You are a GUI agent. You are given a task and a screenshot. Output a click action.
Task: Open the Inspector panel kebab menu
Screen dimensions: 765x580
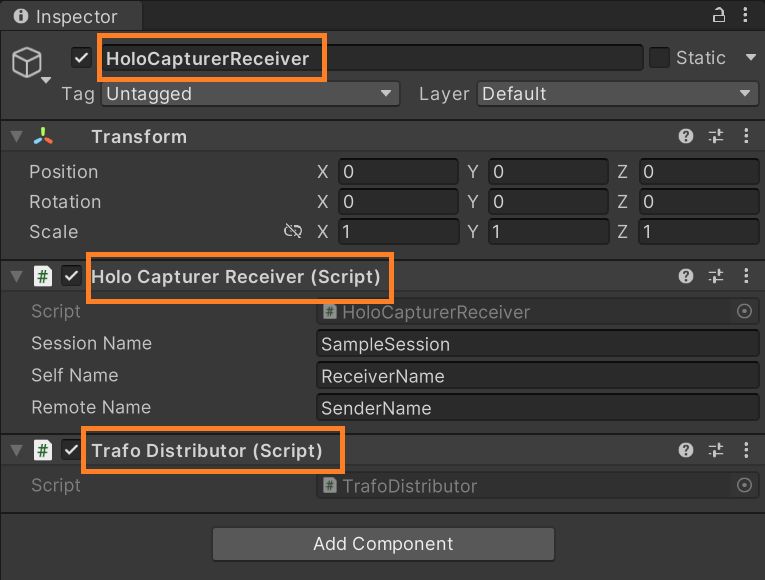pyautogui.click(x=746, y=16)
